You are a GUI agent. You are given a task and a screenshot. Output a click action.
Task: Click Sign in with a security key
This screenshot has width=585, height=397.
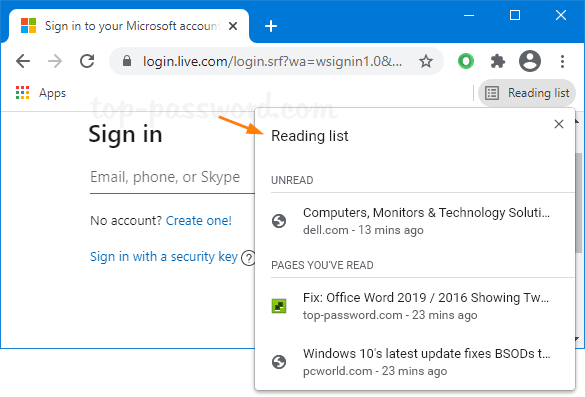coord(164,257)
